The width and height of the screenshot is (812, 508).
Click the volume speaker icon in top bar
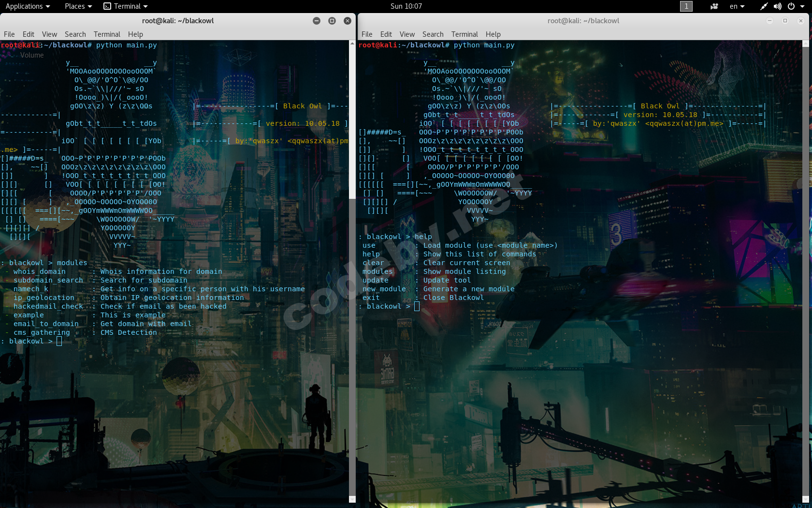click(777, 6)
